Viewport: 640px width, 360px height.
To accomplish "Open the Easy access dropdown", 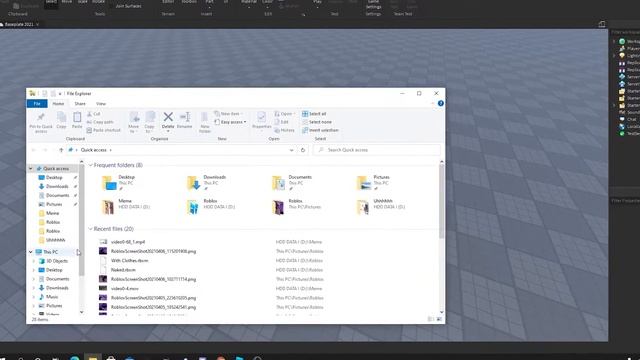I will coord(231,122).
